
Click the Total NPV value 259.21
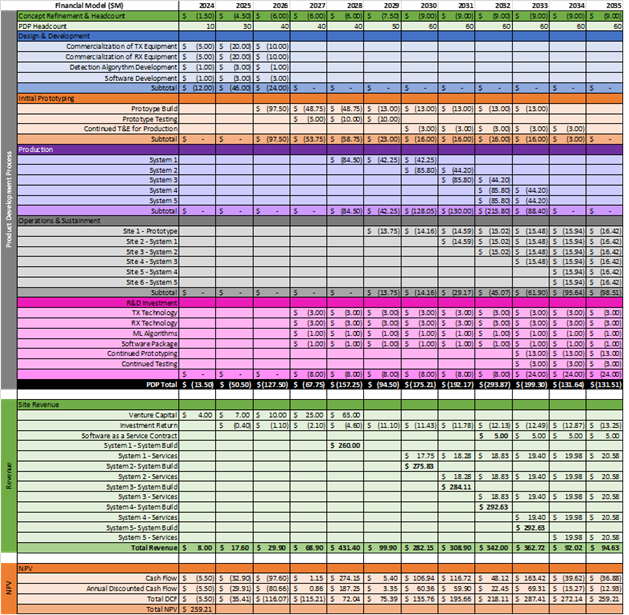pyautogui.click(x=204, y=608)
